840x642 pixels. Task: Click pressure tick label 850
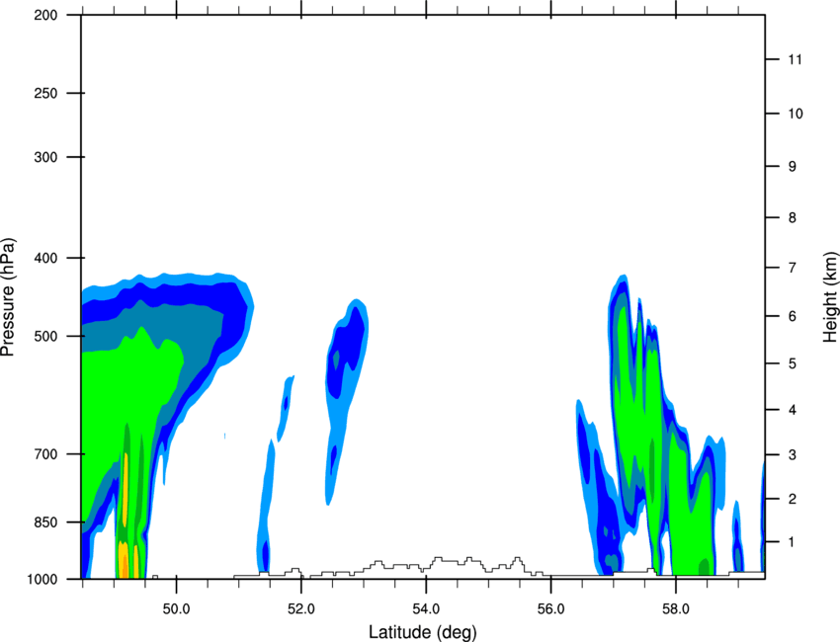(x=45, y=522)
